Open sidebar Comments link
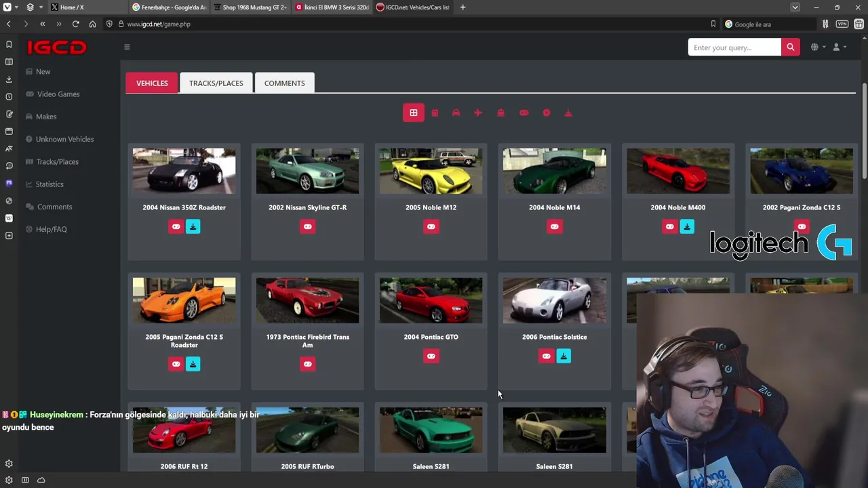Viewport: 868px width, 488px height. coord(49,207)
